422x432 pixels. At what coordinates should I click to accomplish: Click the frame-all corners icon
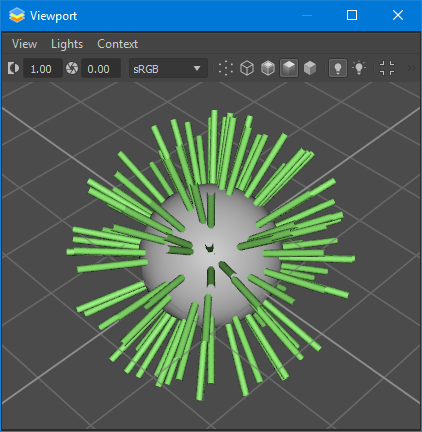pyautogui.click(x=387, y=68)
